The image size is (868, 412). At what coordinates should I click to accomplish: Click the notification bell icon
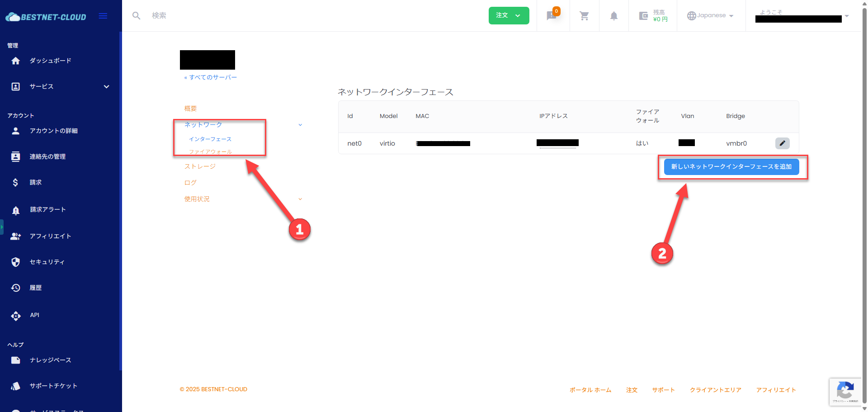pyautogui.click(x=613, y=16)
